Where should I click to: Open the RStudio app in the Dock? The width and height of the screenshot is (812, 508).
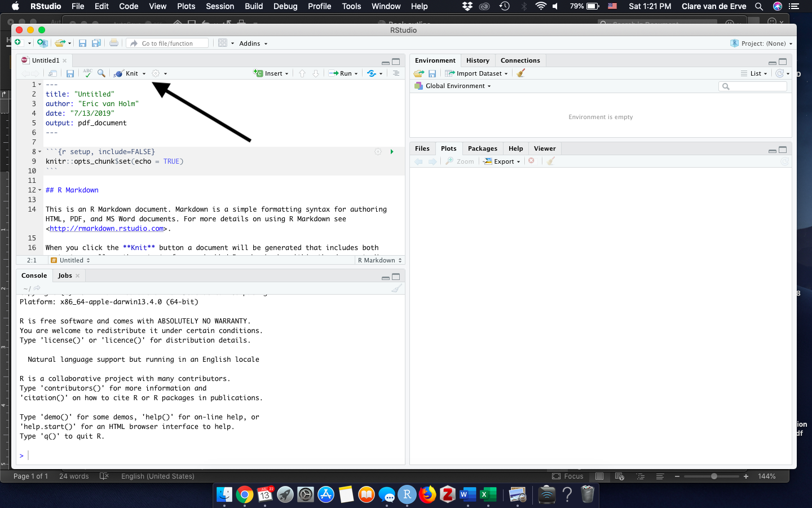(x=407, y=495)
